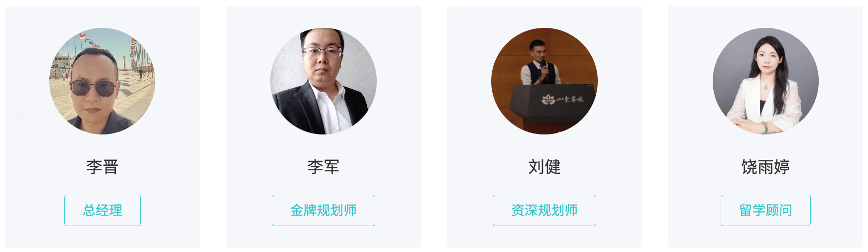868x252 pixels.
Task: Open 李晋's round profile photo
Action: point(102,81)
